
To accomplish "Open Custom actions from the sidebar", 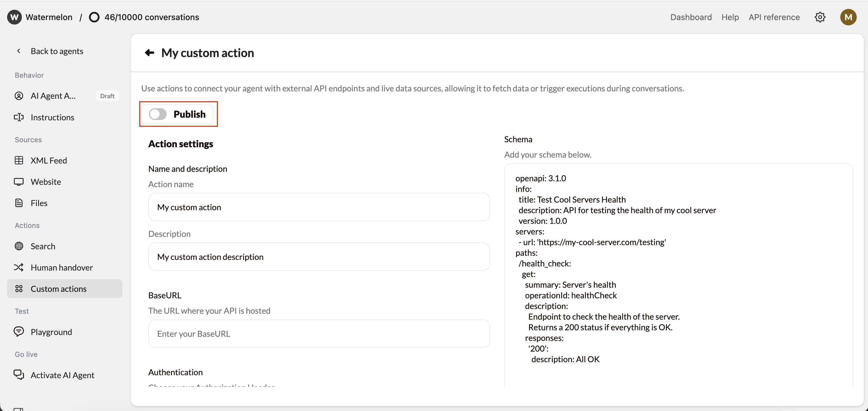I will point(58,289).
